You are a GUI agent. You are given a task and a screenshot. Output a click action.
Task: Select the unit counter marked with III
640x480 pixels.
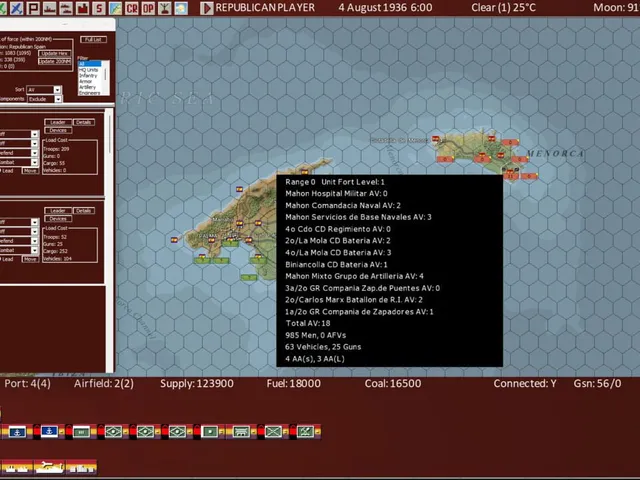point(81,431)
